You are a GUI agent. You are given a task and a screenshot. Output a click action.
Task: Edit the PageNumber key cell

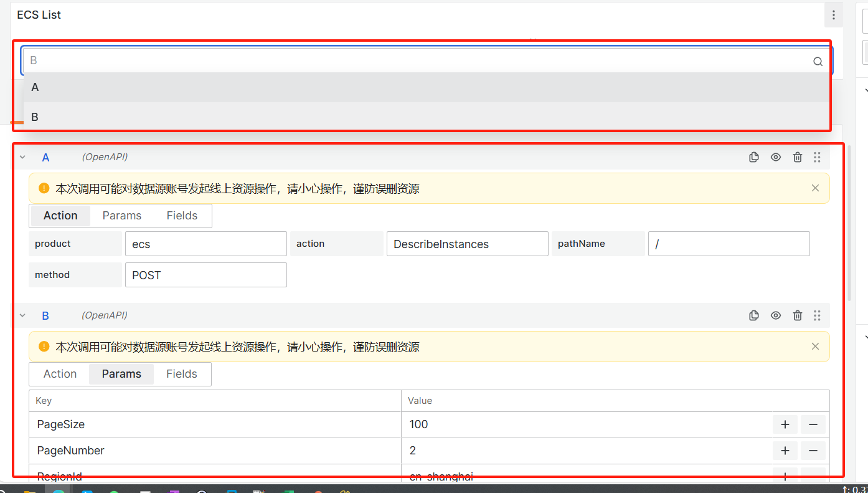[x=215, y=451]
